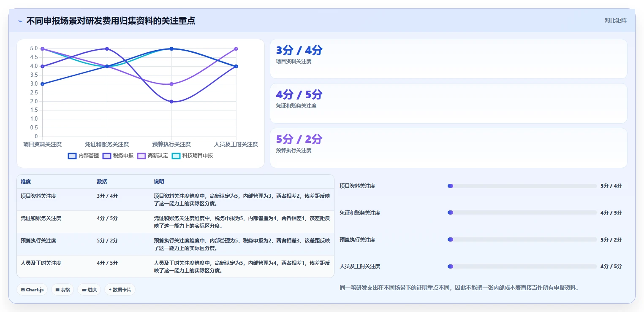This screenshot has height=312, width=644.
Task: Click the 凭证和账务关注度 progress bar
Action: (x=522, y=213)
